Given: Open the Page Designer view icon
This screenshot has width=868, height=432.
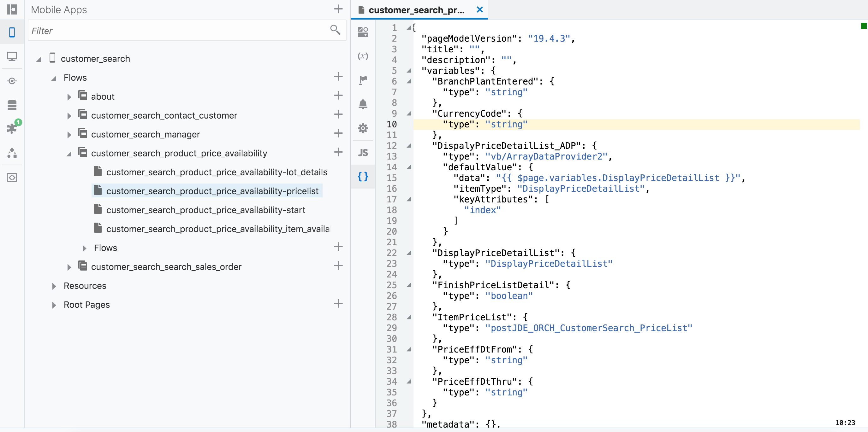Looking at the screenshot, I should coord(363,32).
